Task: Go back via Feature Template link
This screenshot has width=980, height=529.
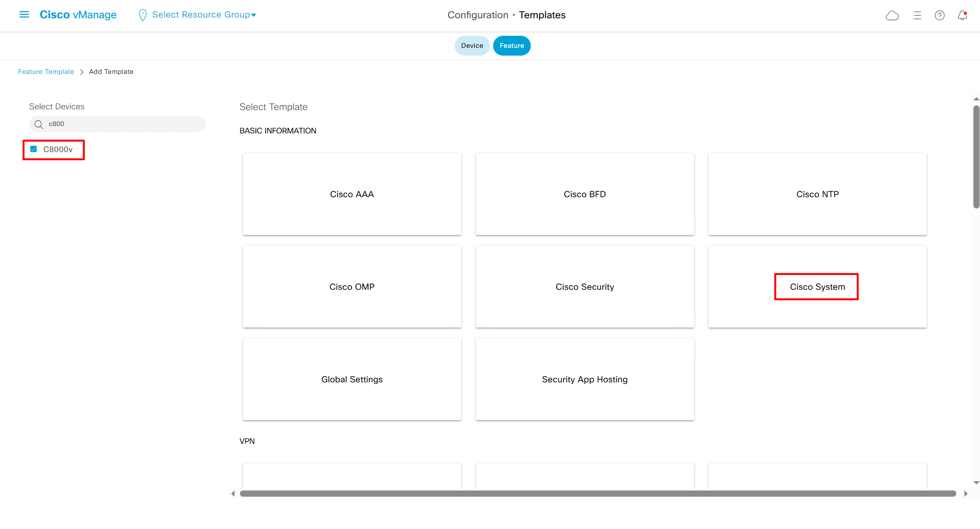Action: (x=46, y=72)
